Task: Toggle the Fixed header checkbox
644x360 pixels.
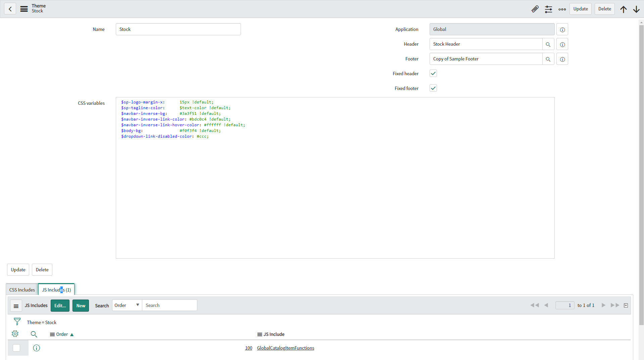Action: (433, 74)
